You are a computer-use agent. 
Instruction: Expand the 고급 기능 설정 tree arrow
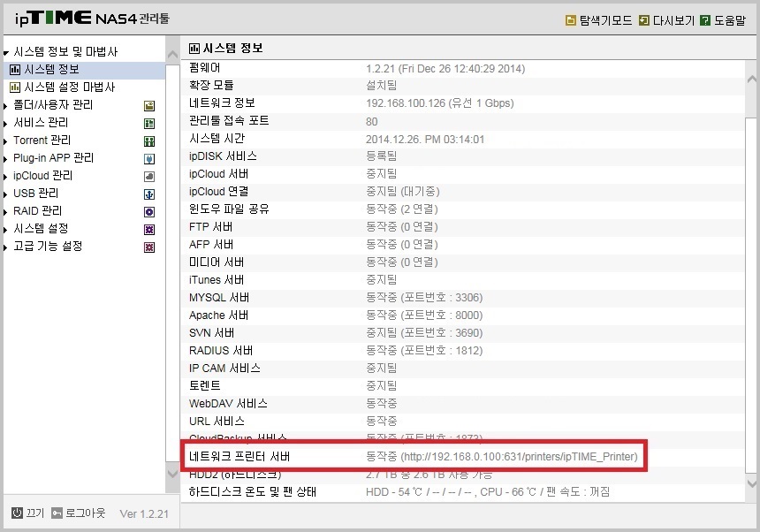pyautogui.click(x=5, y=247)
